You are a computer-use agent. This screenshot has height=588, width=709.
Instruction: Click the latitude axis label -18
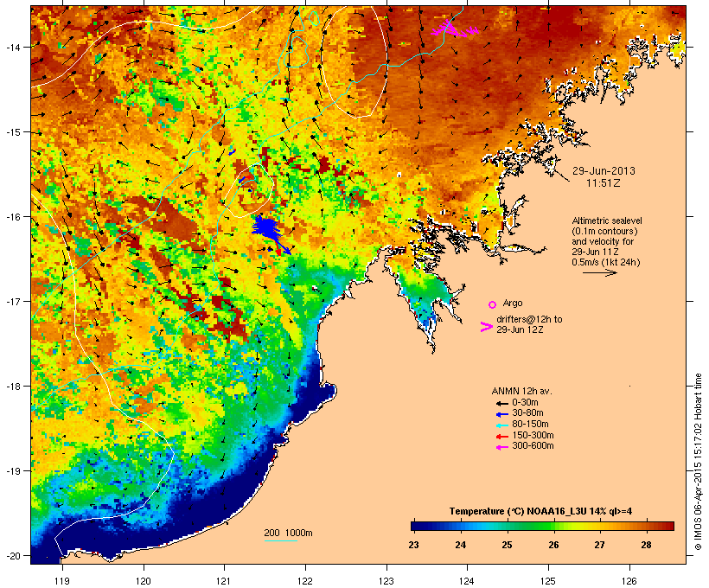(12, 387)
